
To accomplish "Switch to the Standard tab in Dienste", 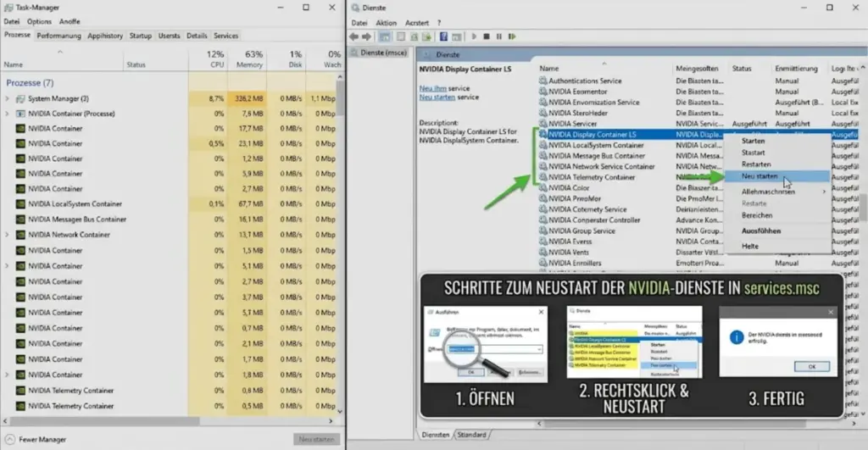I will (471, 435).
